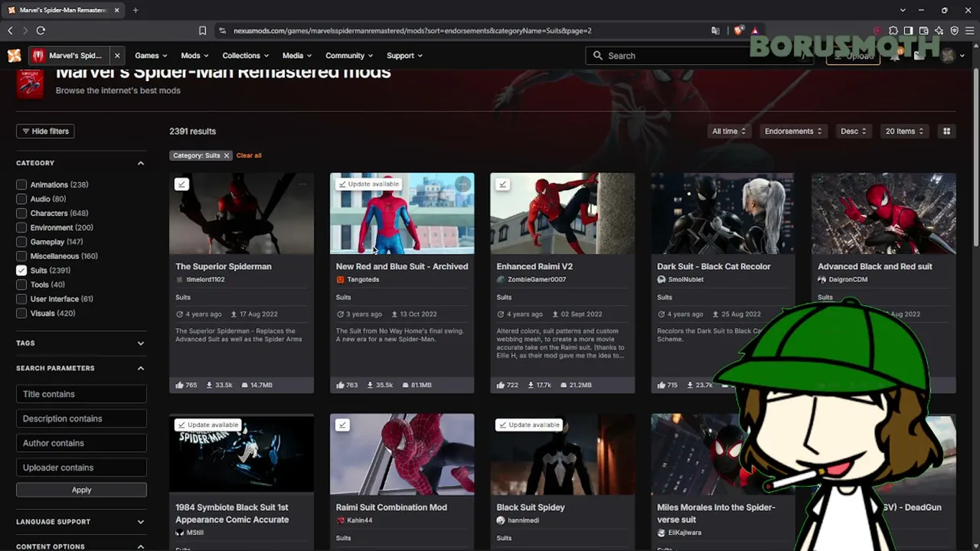Uncheck the Suits category filter
Screen dimensions: 980x551
pyautogui.click(x=21, y=270)
